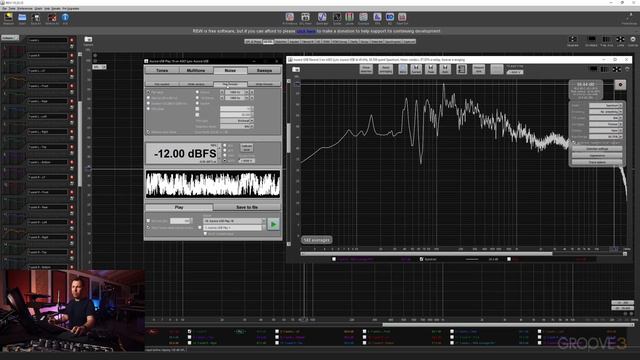Click RTA horizontal scrollbar below graph
The width and height of the screenshot is (640, 360).
426,254
